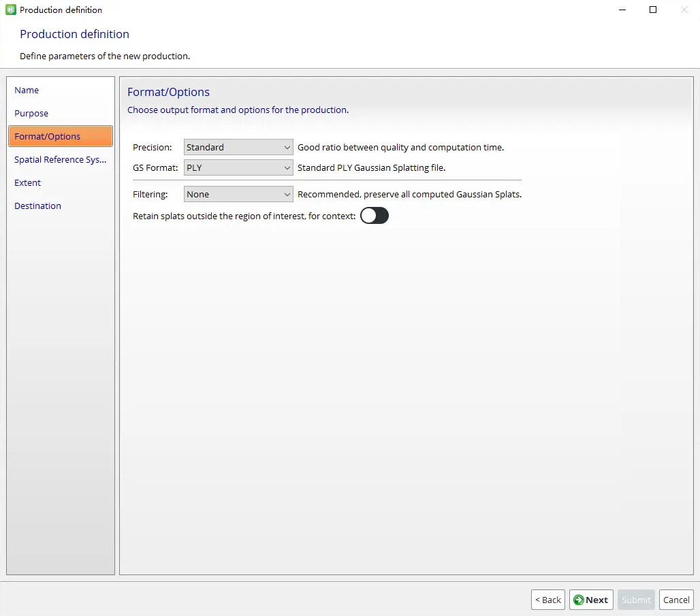Click the Precision description text about computation time
Viewport: 700px width, 616px height.
[x=400, y=147]
